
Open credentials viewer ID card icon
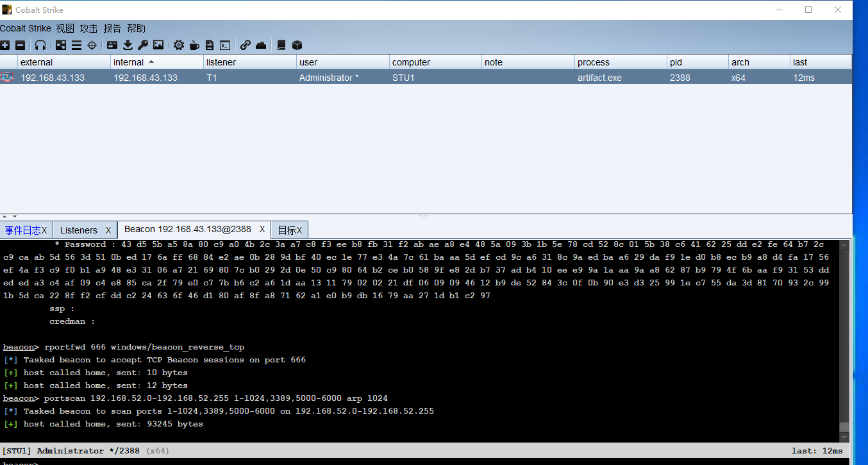(112, 45)
